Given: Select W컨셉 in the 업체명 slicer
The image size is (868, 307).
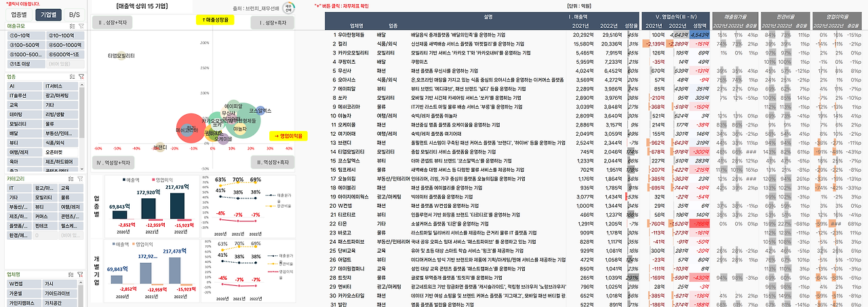Looking at the screenshot, I should coord(24,285).
